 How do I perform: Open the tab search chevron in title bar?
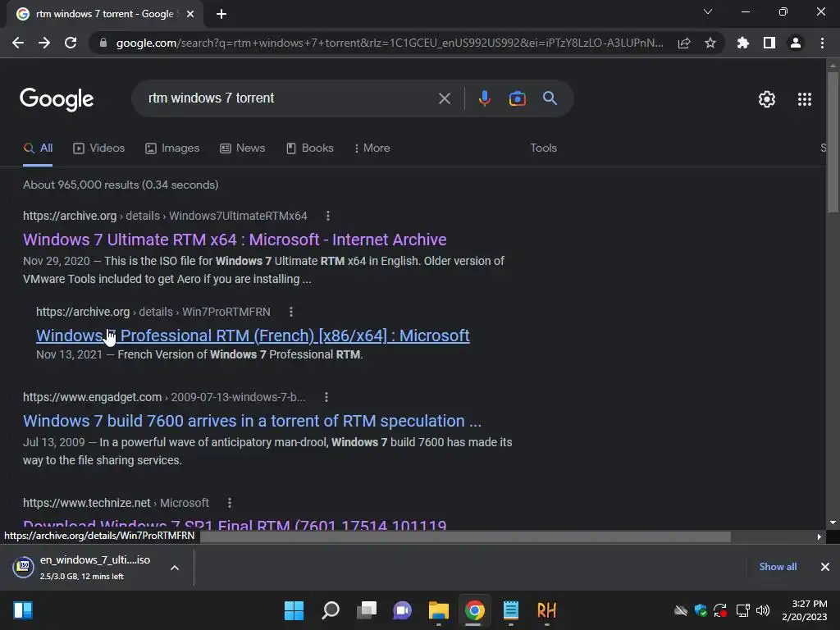(708, 11)
